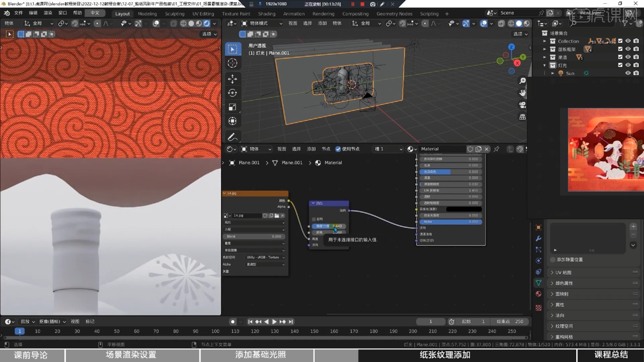Hide the 层板框架 collection in viewport
The width and height of the screenshot is (644, 362).
pos(628,49)
